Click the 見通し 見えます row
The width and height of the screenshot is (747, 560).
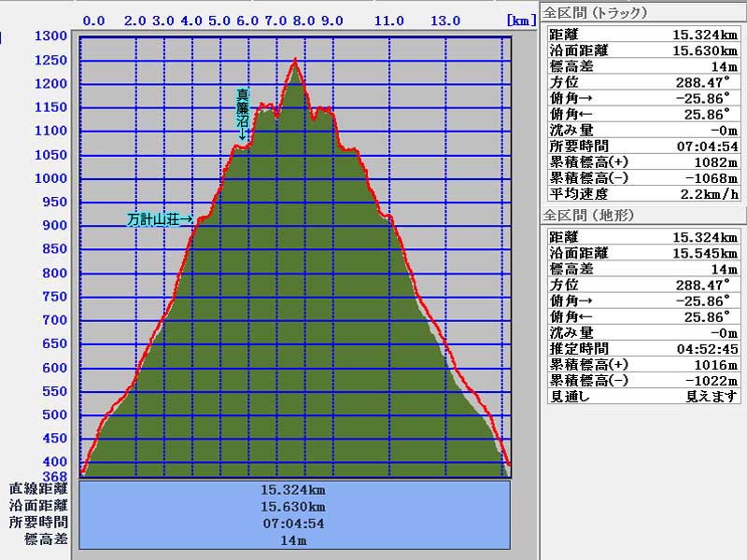tap(642, 396)
